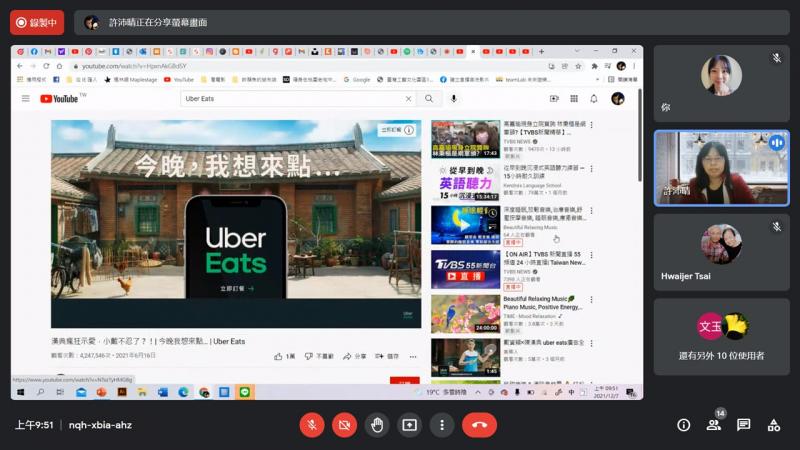The image size is (800, 450).
Task: Dislike the Uber Eats video
Action: (x=319, y=356)
